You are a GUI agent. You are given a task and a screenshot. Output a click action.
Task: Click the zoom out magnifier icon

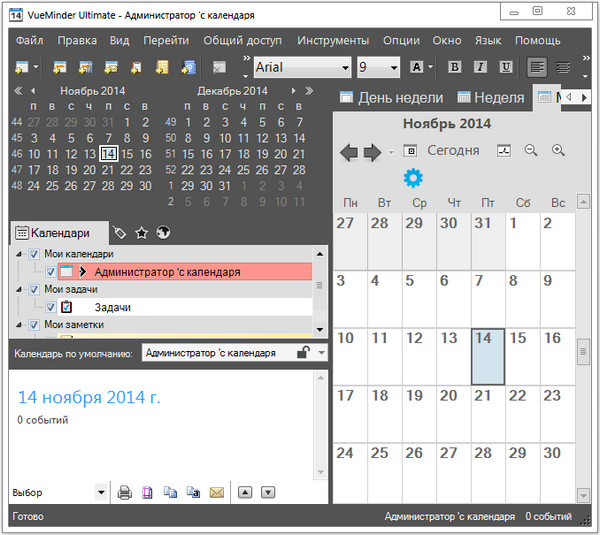[531, 150]
